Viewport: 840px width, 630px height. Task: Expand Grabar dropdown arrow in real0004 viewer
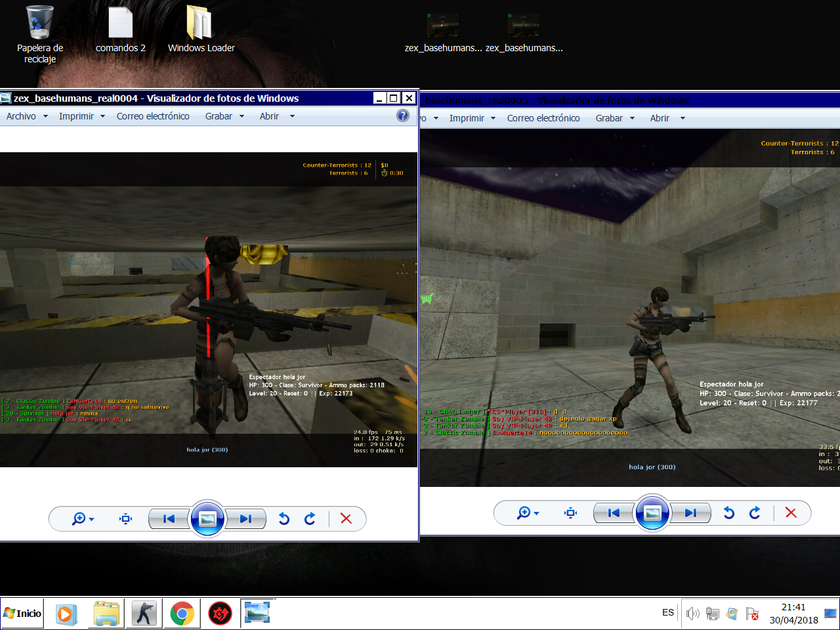coord(241,116)
